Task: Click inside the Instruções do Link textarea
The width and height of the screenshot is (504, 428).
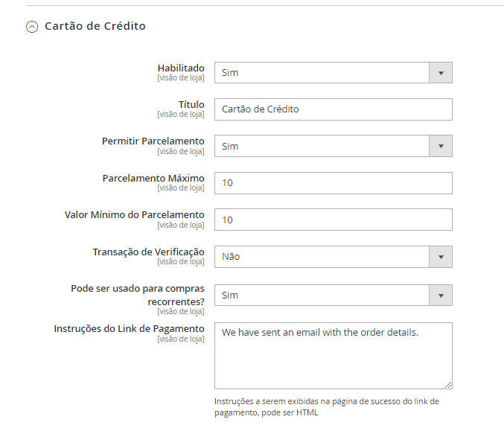Action: (x=333, y=356)
